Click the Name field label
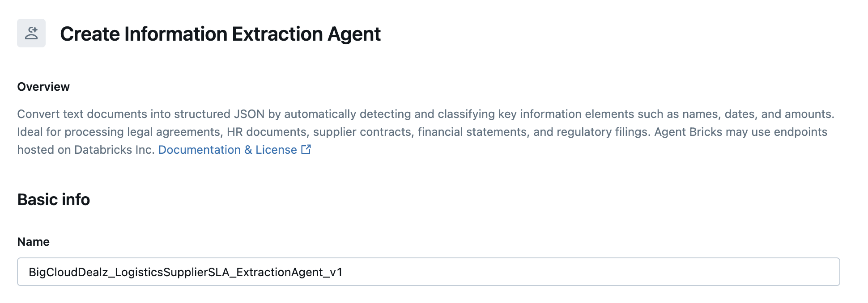Image resolution: width=868 pixels, height=303 pixels. pyautogui.click(x=34, y=242)
